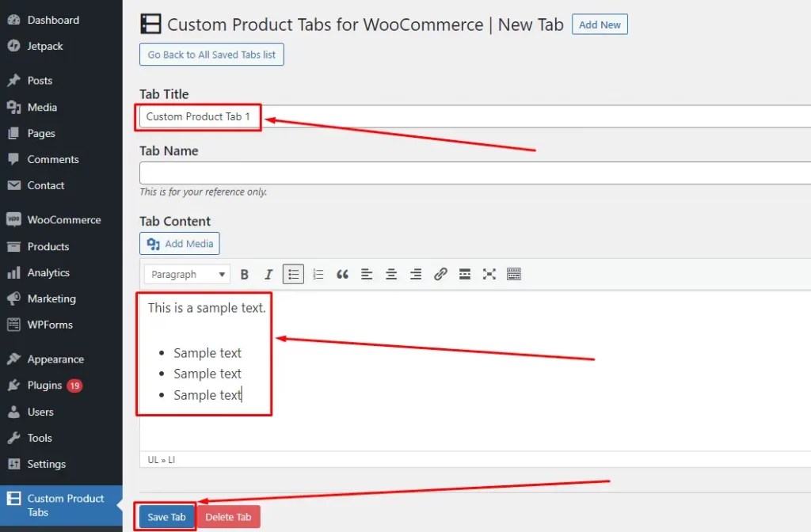
Task: Open the Products menu item
Action: (x=48, y=246)
